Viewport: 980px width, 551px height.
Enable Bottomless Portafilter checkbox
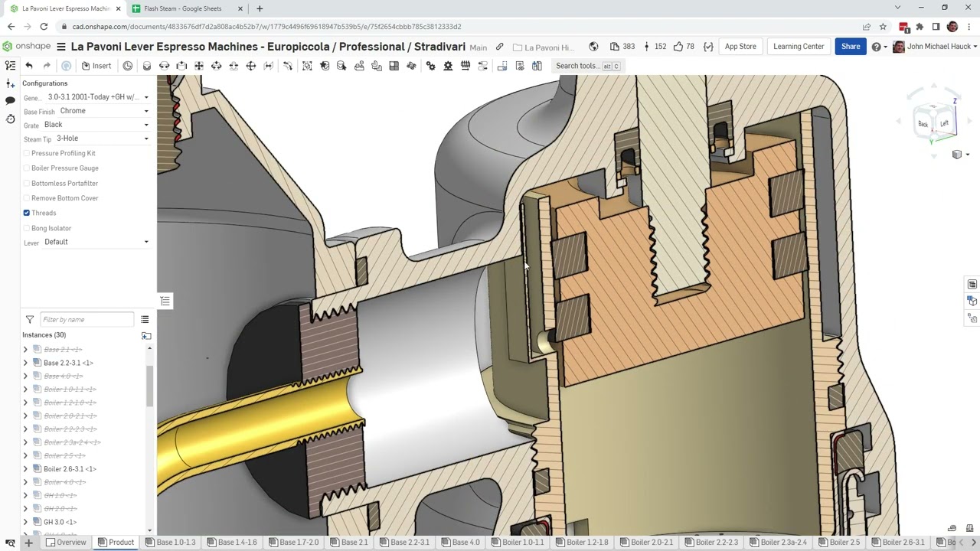pyautogui.click(x=27, y=184)
